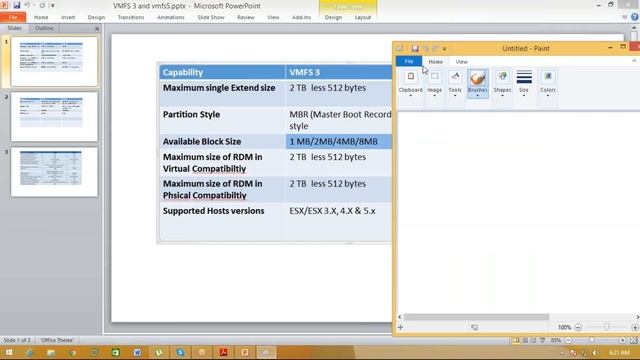Click Undo in PowerPoint's quick access toolbar
The height and width of the screenshot is (360, 640).
pyautogui.click(x=28, y=5)
